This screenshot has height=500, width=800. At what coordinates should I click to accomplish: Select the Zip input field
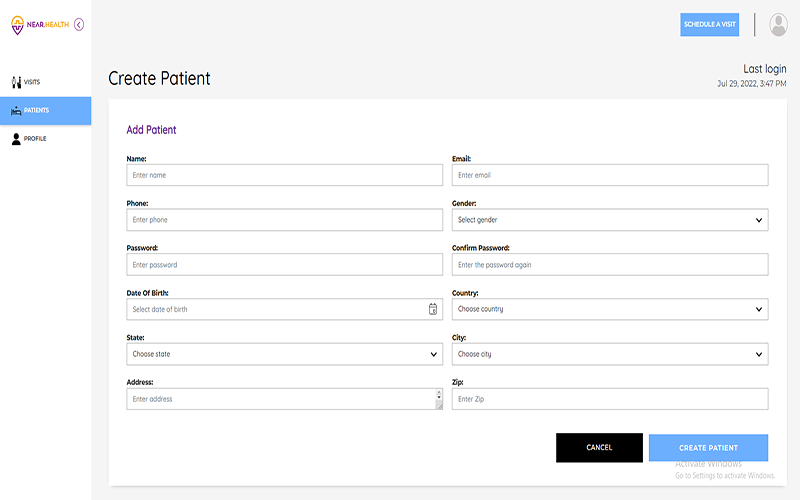pos(610,399)
